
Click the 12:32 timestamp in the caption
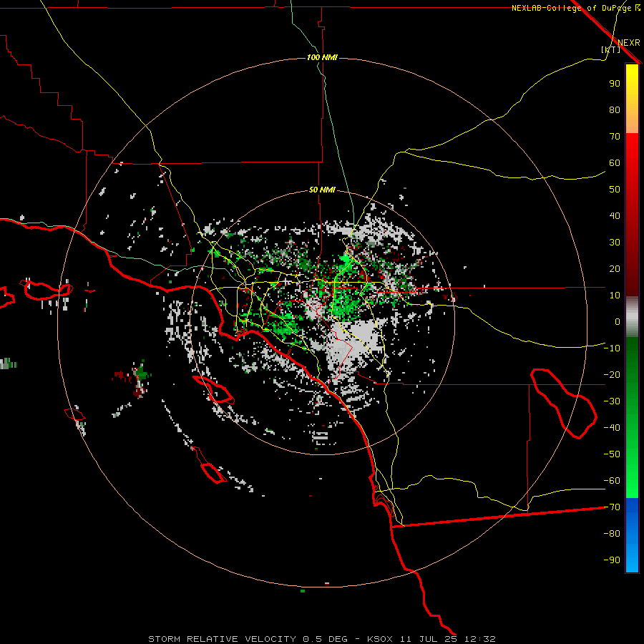[x=480, y=639]
